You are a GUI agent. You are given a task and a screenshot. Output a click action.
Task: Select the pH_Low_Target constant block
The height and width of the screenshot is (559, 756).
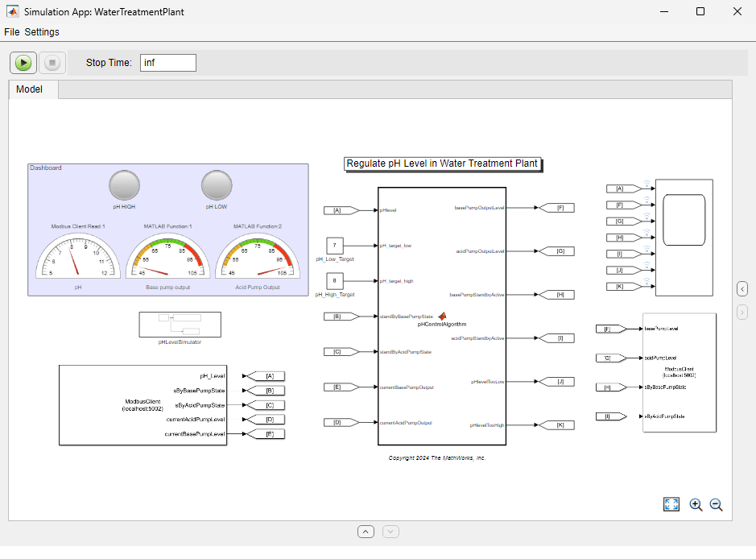(335, 245)
